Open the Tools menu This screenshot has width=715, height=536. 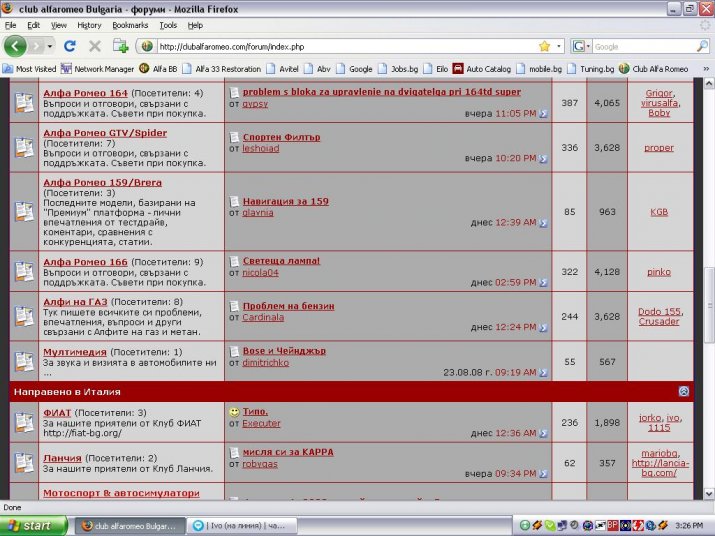point(168,25)
